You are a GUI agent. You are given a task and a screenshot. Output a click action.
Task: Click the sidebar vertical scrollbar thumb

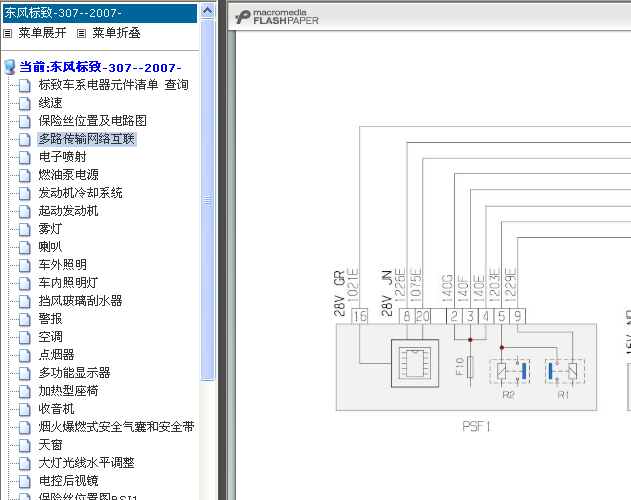[208, 200]
